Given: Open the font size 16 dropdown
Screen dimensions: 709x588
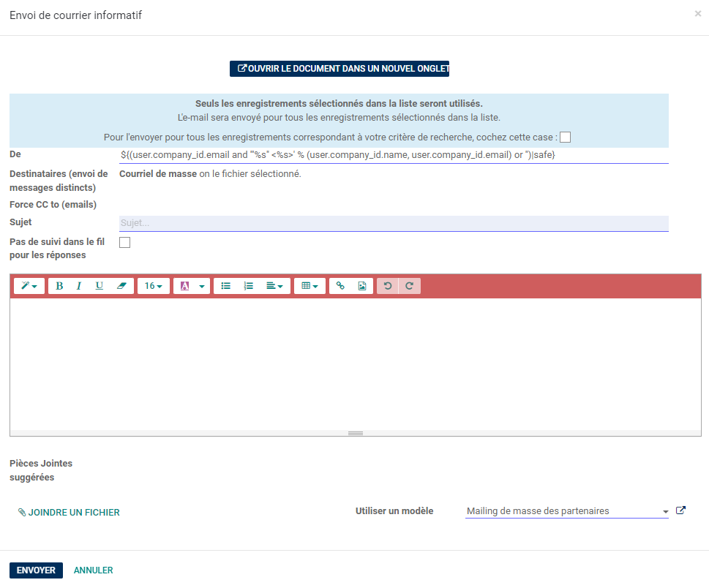Looking at the screenshot, I should point(153,286).
